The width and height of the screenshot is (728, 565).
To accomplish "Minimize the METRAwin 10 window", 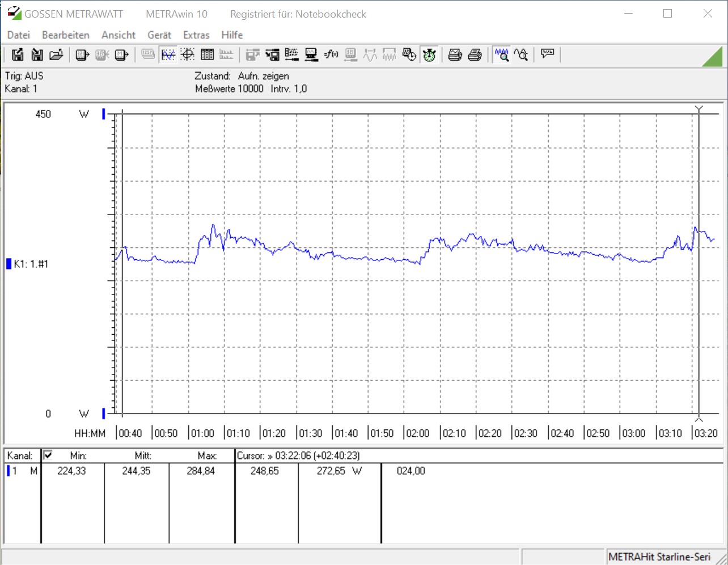I will click(628, 13).
